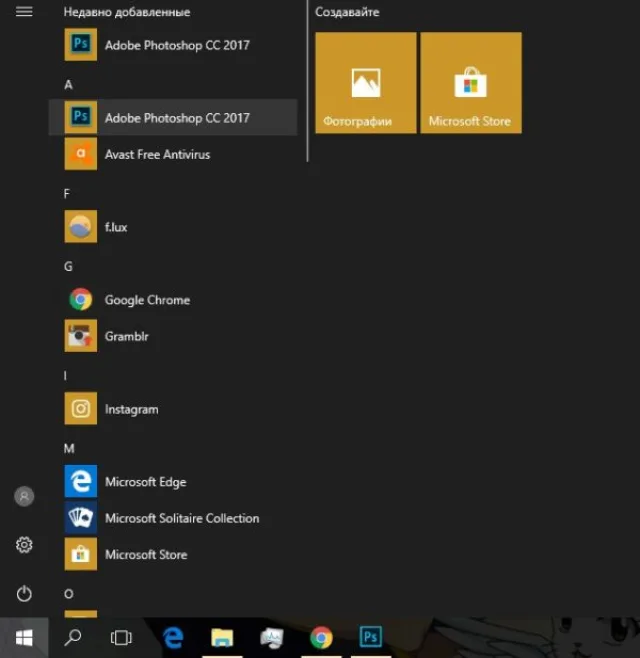Switch to Chrome on the taskbar
The image size is (640, 658).
pos(321,638)
